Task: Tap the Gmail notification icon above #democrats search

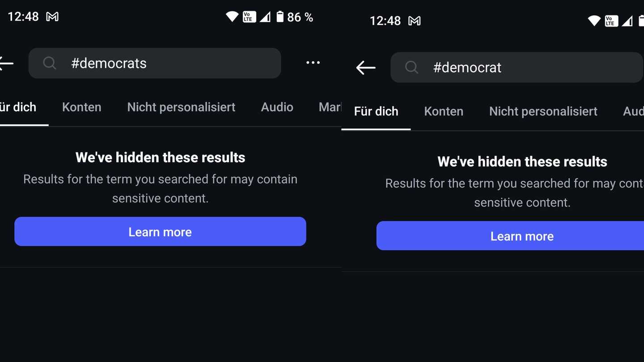Action: [x=52, y=17]
